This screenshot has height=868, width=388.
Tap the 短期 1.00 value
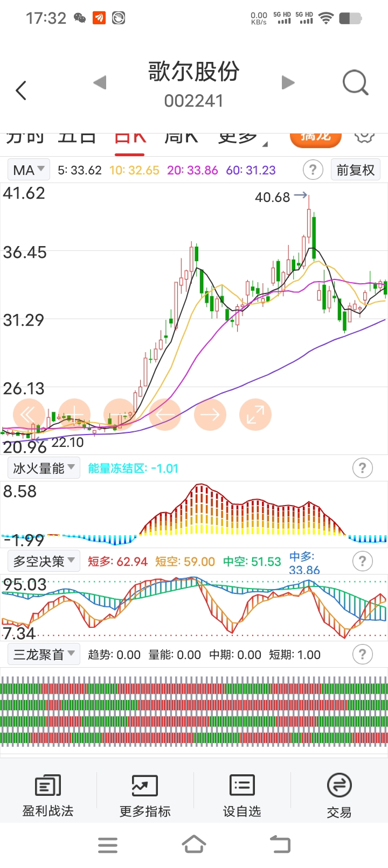295,655
